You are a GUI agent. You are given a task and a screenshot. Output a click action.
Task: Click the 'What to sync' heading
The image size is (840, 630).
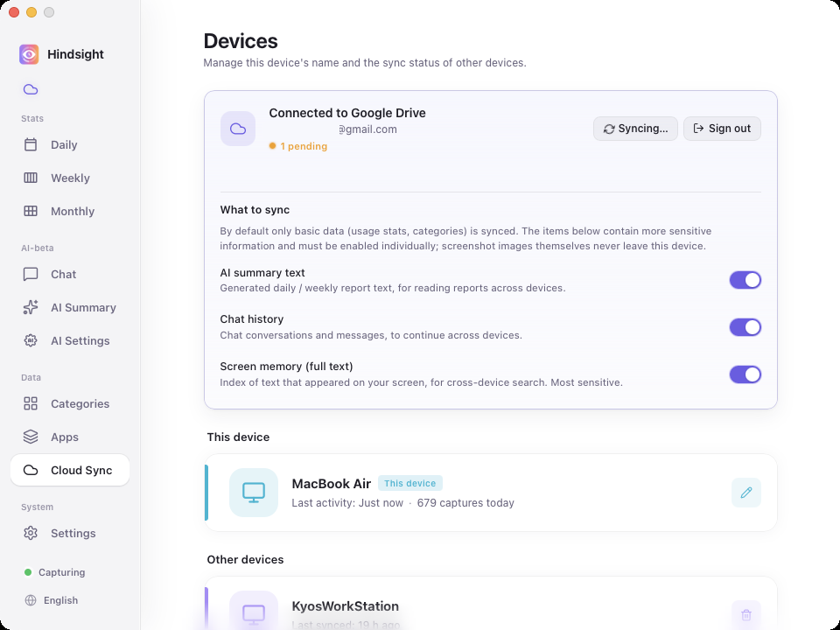(x=255, y=210)
